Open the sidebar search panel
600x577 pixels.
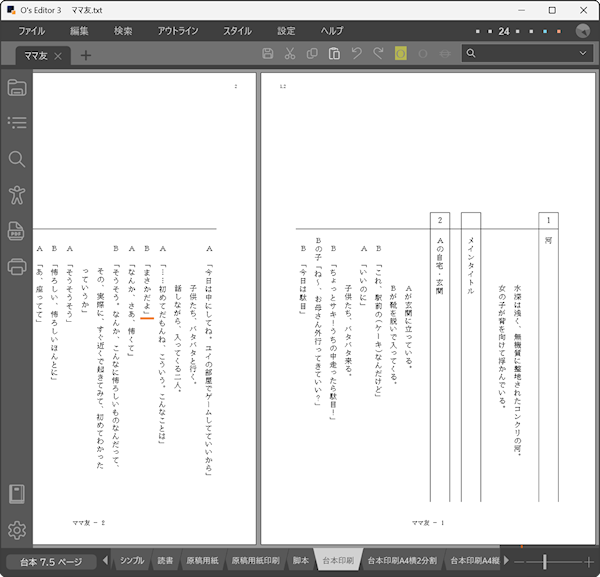[16, 159]
